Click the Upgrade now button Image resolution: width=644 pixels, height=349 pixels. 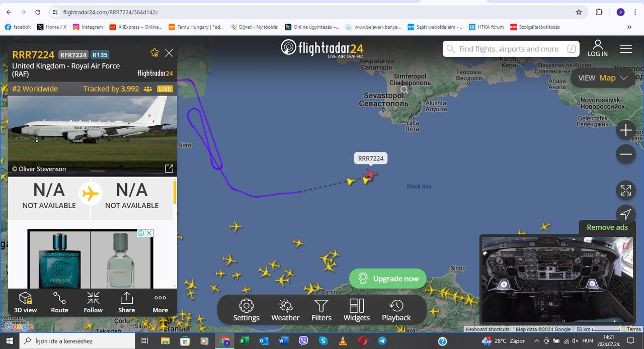coord(388,279)
